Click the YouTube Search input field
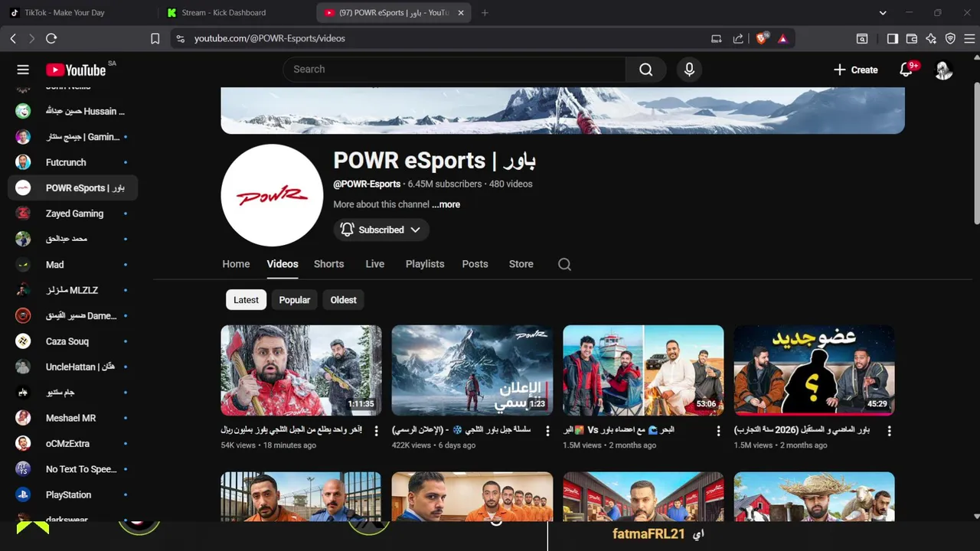This screenshot has width=980, height=551. click(455, 70)
